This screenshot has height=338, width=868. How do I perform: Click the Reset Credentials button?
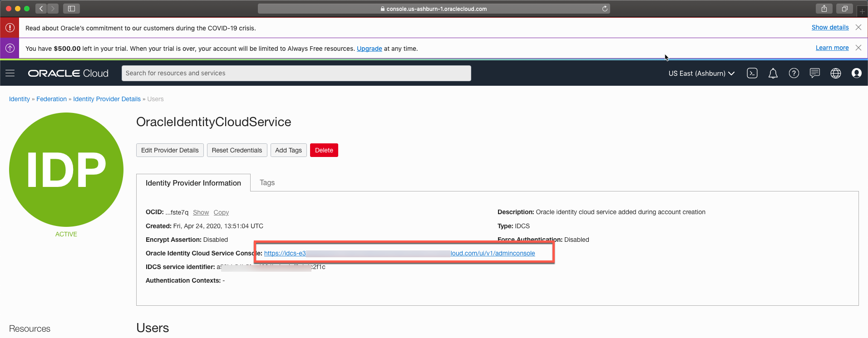point(237,150)
